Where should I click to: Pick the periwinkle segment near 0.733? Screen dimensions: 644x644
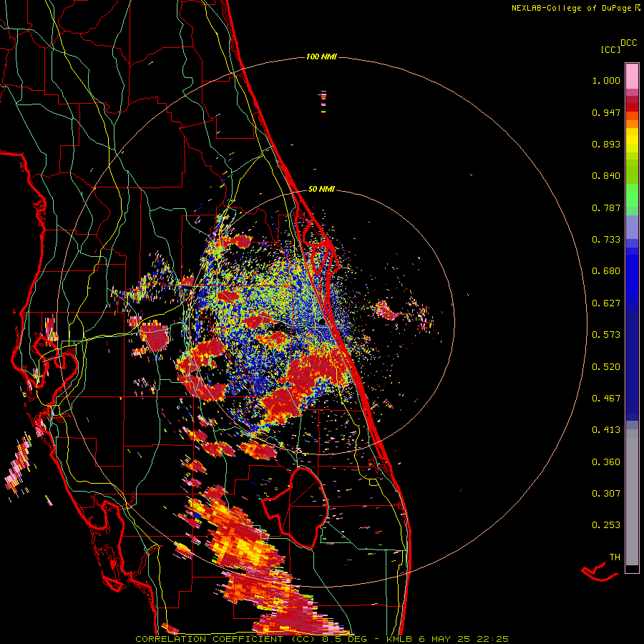[632, 228]
